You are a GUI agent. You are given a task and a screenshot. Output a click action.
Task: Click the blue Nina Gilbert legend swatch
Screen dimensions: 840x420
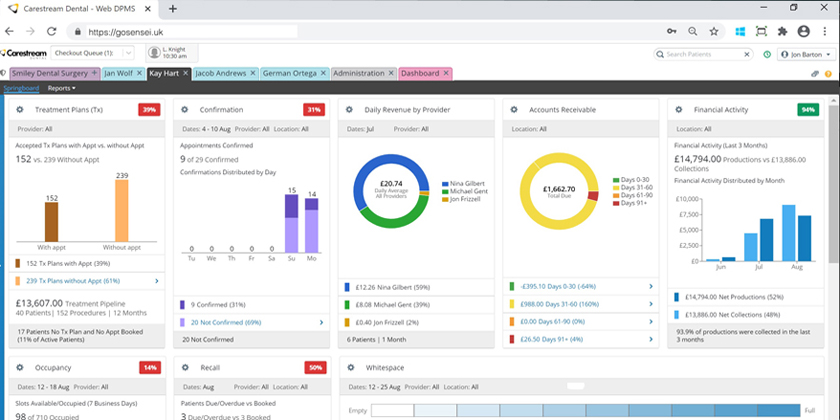pyautogui.click(x=445, y=184)
